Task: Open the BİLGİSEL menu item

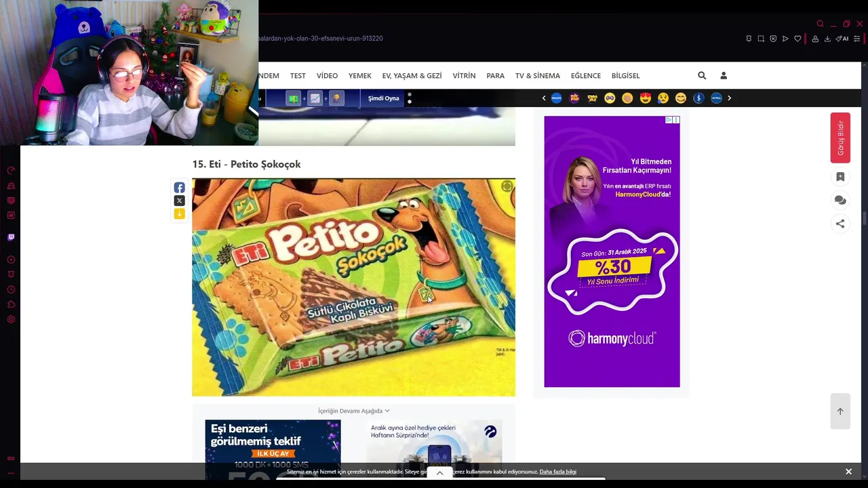Action: pyautogui.click(x=626, y=75)
